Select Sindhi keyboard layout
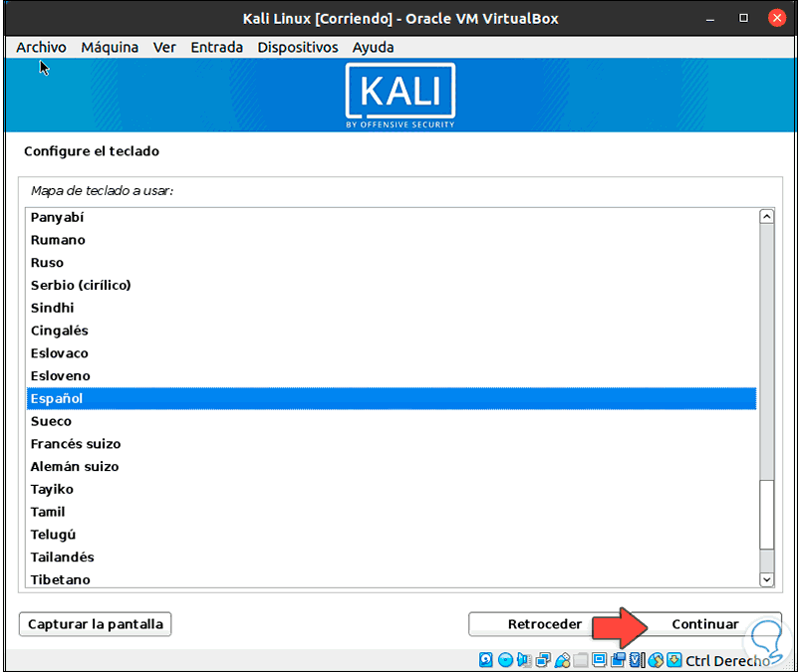The image size is (801, 672). [392, 308]
